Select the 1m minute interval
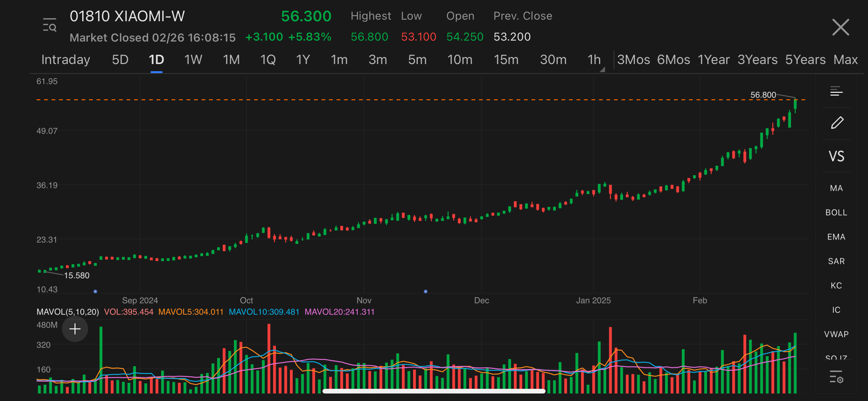The width and height of the screenshot is (868, 401). [x=339, y=60]
